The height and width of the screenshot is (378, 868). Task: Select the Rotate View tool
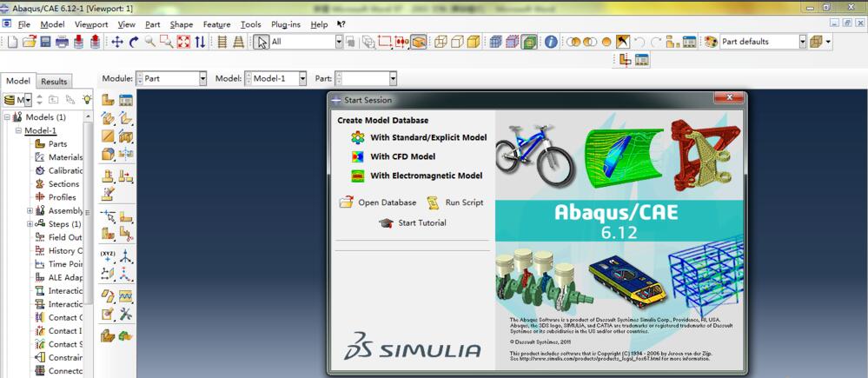[134, 42]
